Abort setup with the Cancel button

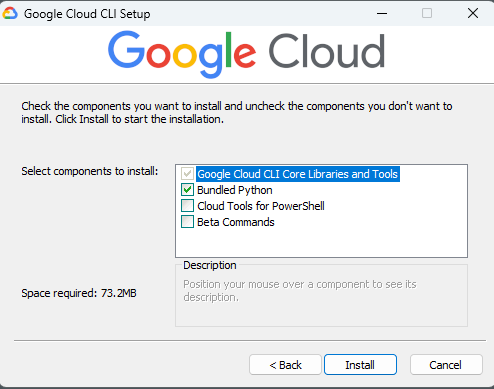(446, 365)
